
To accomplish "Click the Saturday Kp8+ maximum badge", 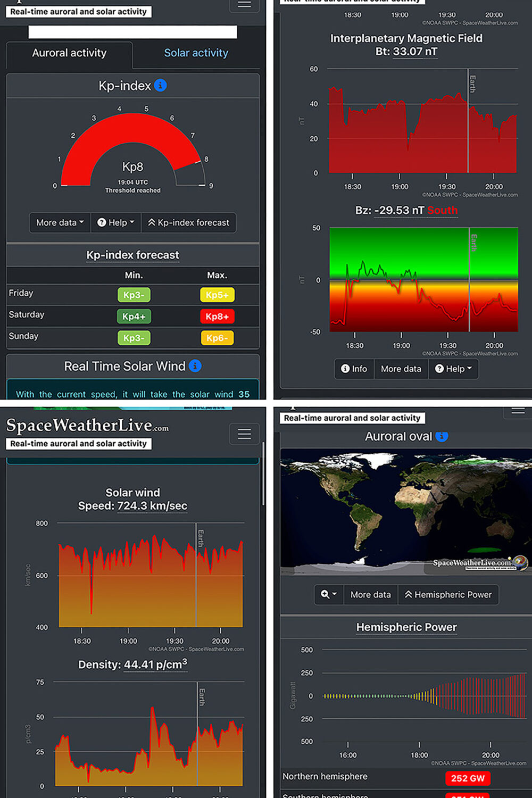I will [x=217, y=317].
